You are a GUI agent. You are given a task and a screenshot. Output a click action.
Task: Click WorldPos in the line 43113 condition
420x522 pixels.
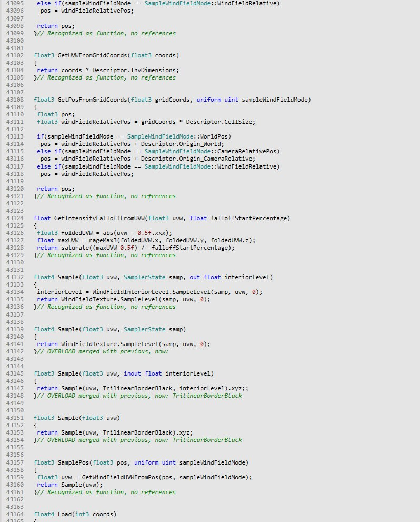point(214,136)
